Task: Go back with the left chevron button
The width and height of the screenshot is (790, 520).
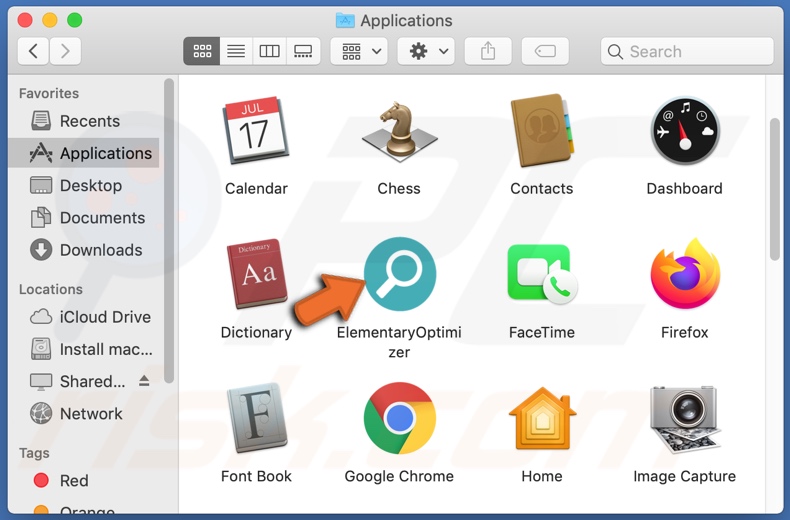Action: pos(33,51)
